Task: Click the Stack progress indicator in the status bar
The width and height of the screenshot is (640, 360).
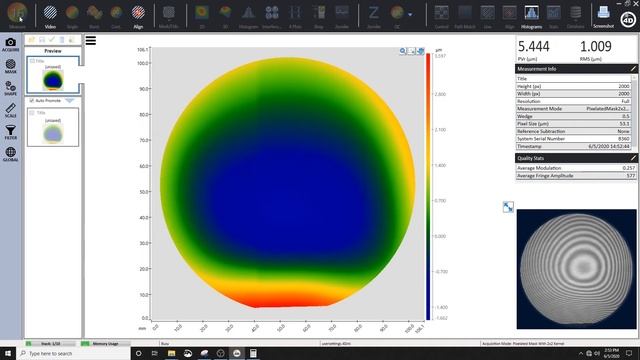Action: click(51, 344)
